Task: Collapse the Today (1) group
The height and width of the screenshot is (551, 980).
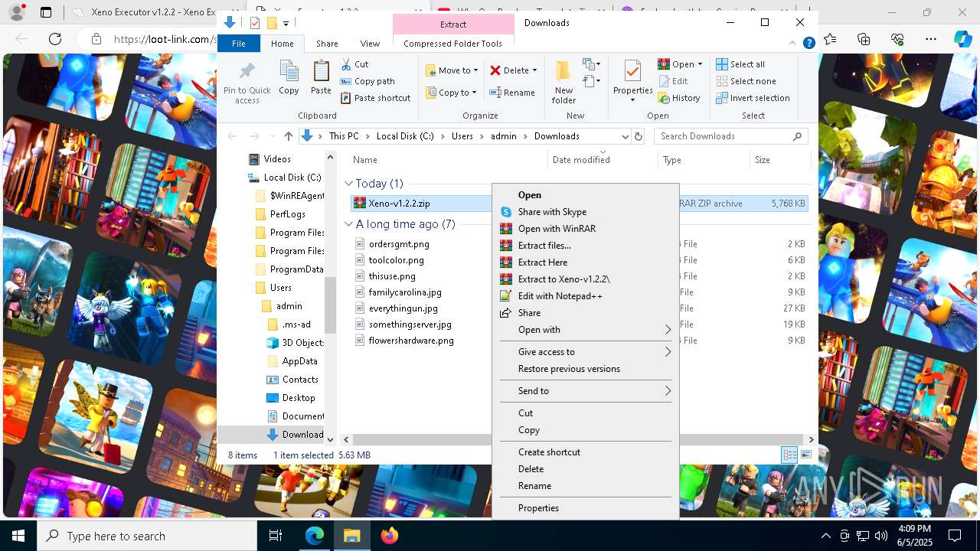Action: tap(348, 184)
